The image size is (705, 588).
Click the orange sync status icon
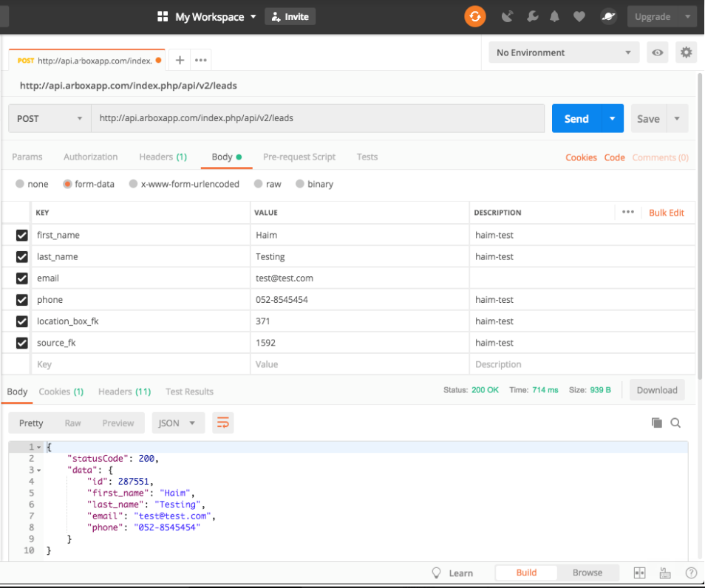[475, 16]
